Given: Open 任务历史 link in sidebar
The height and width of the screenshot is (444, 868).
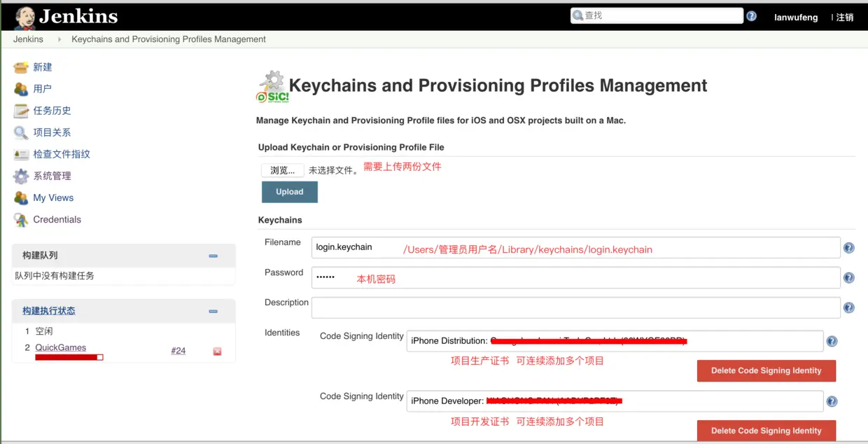Looking at the screenshot, I should [x=52, y=111].
